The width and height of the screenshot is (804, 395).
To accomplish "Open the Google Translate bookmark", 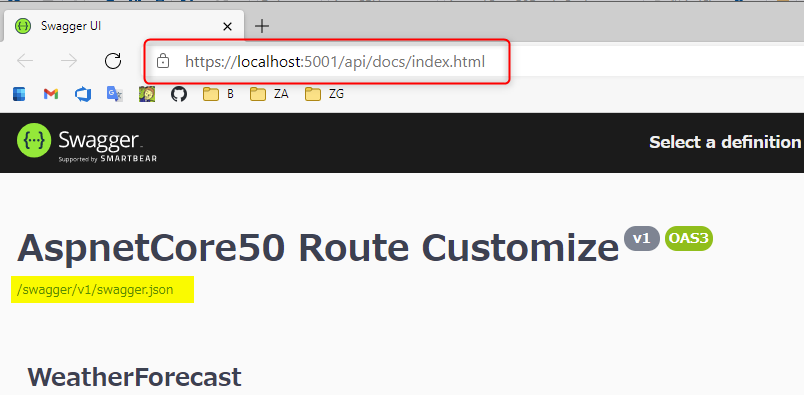I will pyautogui.click(x=114, y=94).
